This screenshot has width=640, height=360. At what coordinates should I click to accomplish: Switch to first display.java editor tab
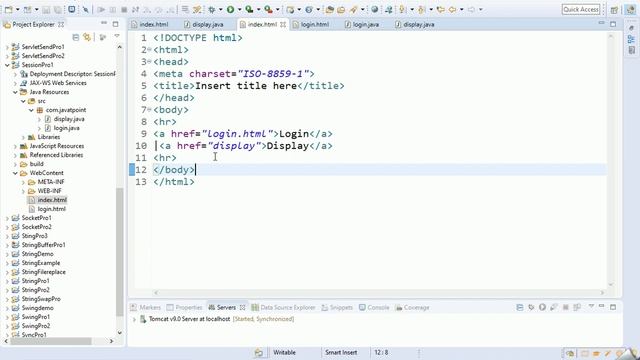tap(204, 24)
